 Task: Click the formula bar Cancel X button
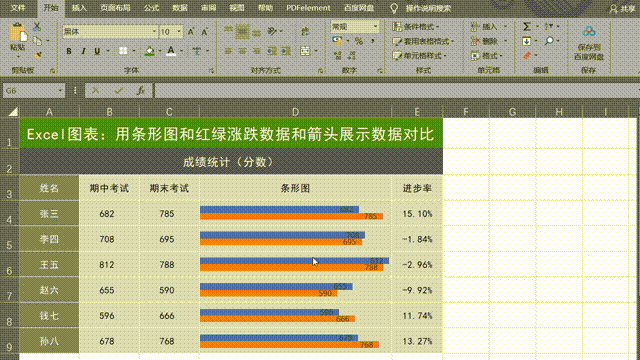96,91
